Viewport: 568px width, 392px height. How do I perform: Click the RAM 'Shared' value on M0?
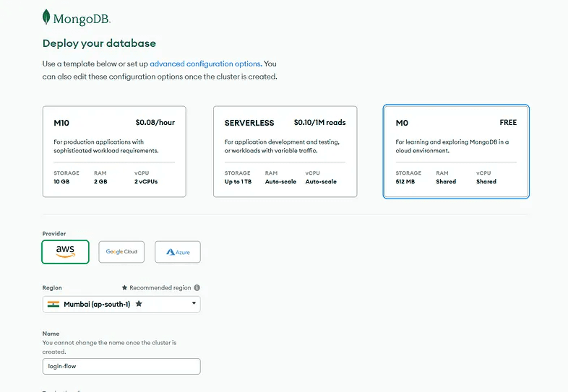click(x=446, y=181)
